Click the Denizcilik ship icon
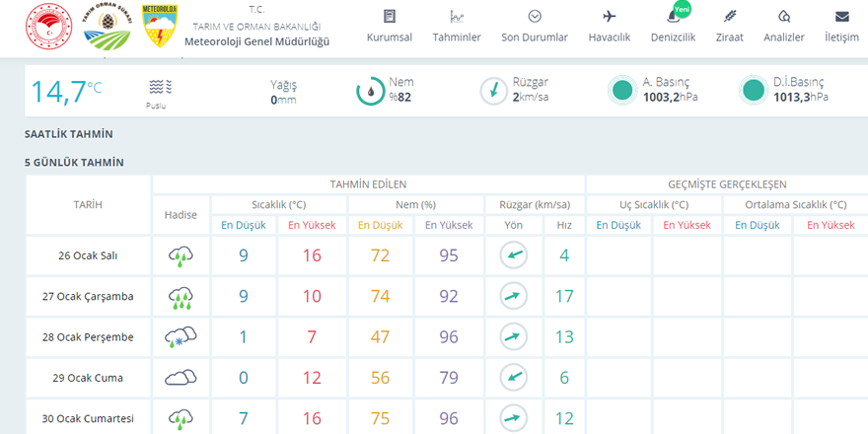Viewport: 868px width, 434px height. coord(672,19)
